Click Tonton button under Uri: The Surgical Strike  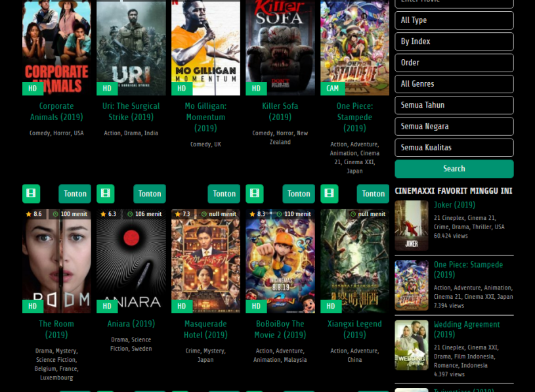pos(150,194)
